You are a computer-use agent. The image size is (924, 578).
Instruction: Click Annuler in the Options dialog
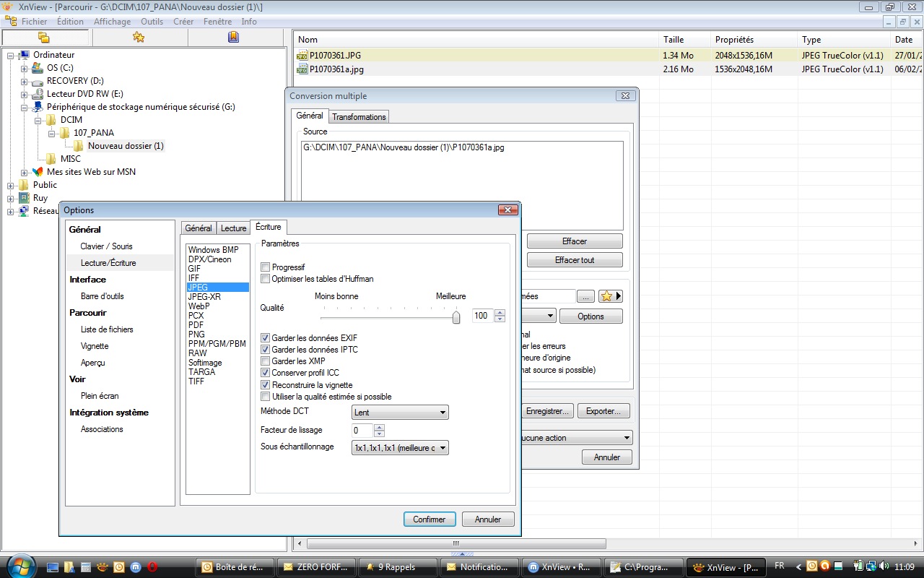pyautogui.click(x=488, y=519)
